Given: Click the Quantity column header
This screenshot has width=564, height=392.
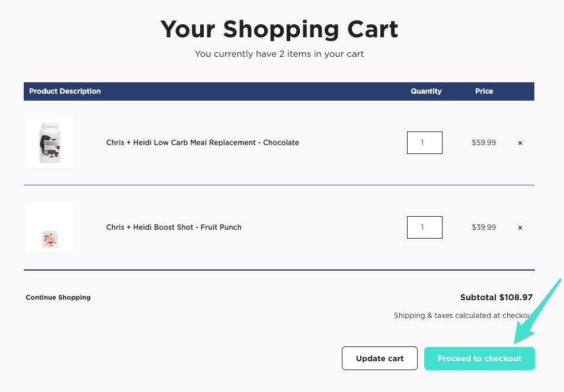Looking at the screenshot, I should coord(426,91).
